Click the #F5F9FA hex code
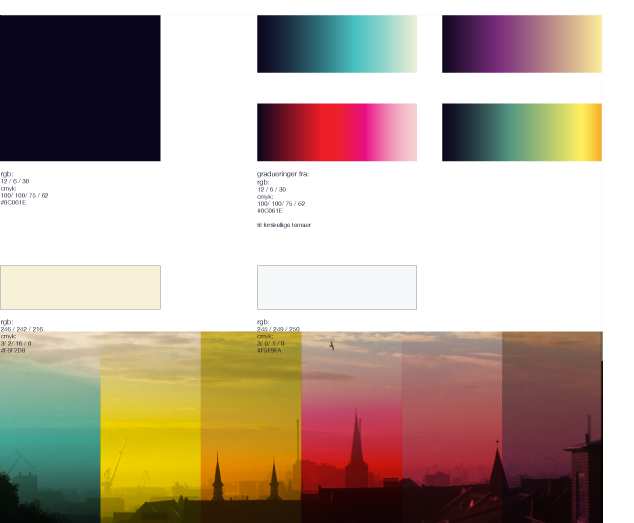The image size is (634, 523). click(x=269, y=350)
